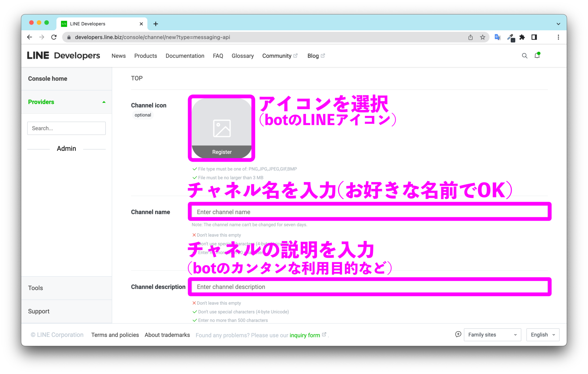Open the Google Translate icon in address bar
The width and height of the screenshot is (588, 374).
(497, 37)
